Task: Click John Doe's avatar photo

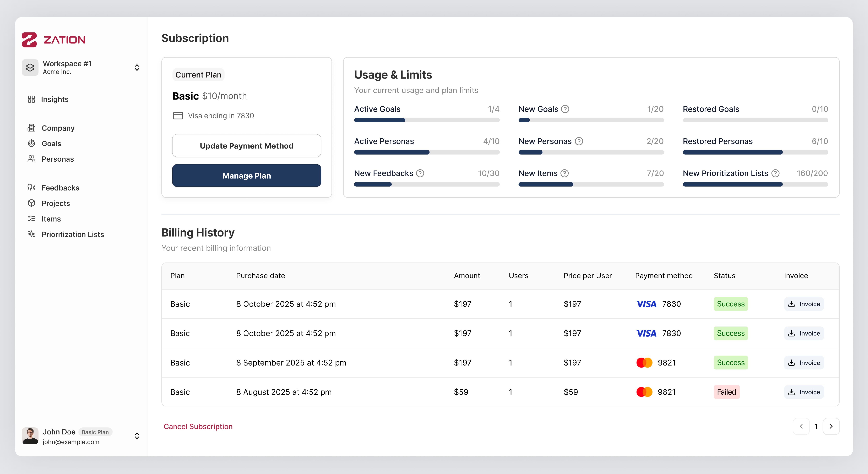Action: coord(30,436)
